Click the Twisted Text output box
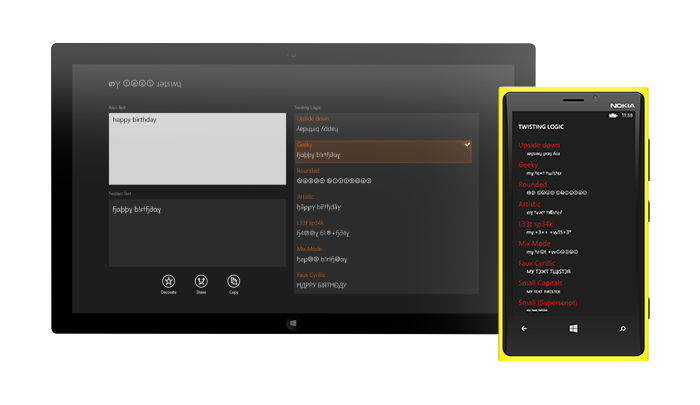 point(198,225)
